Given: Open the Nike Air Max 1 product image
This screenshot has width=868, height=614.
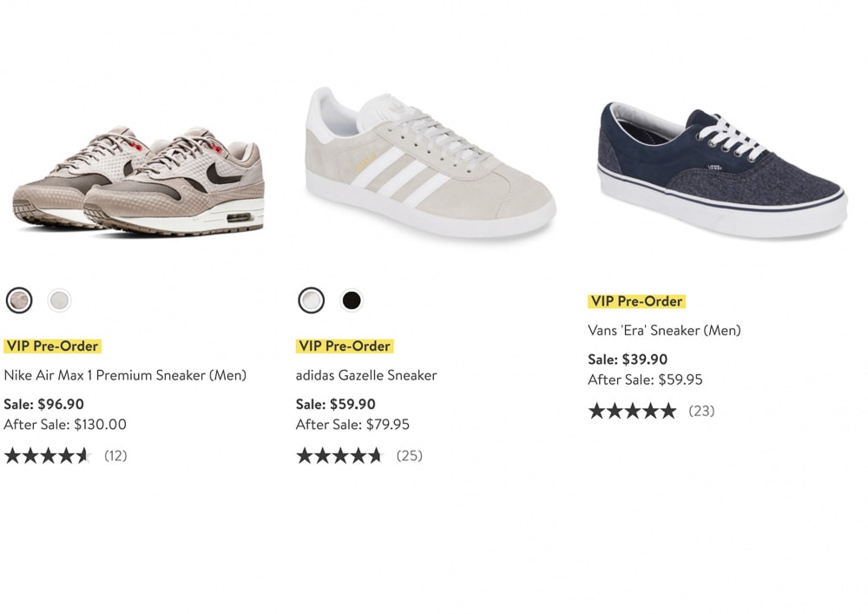Looking at the screenshot, I should click(x=138, y=182).
